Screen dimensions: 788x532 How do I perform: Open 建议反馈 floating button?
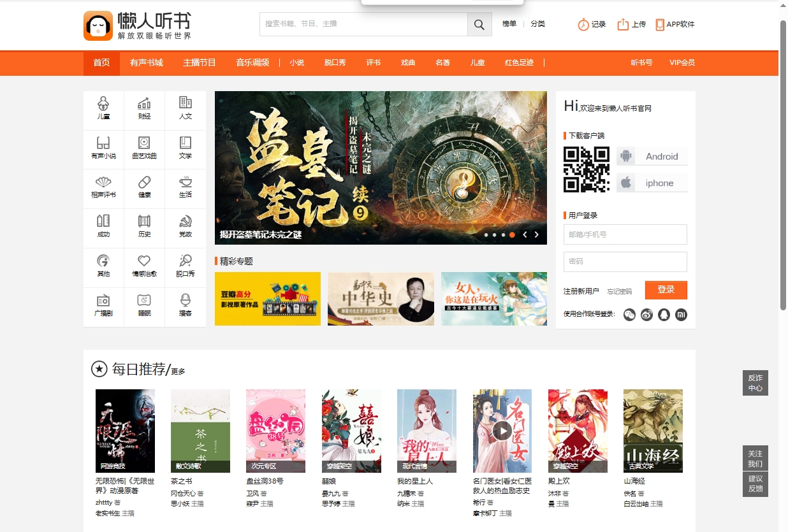tap(755, 484)
